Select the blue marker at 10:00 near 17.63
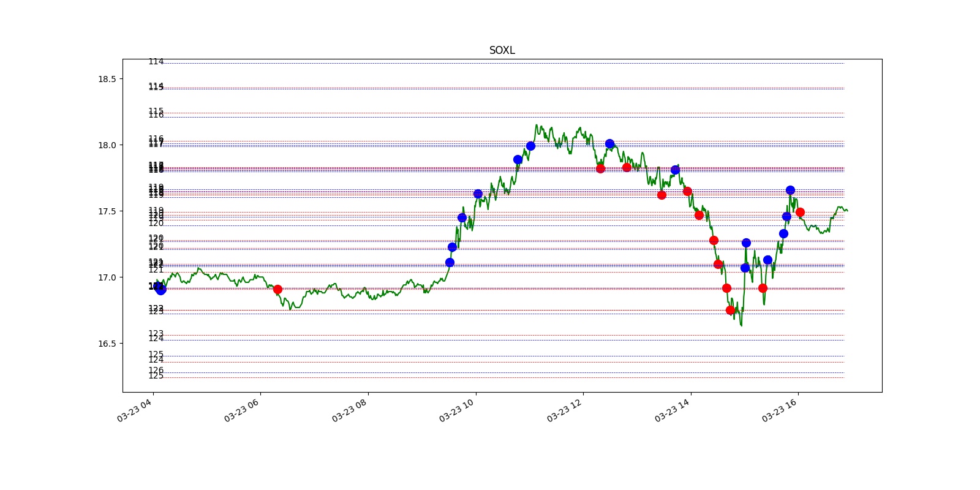 tap(478, 194)
